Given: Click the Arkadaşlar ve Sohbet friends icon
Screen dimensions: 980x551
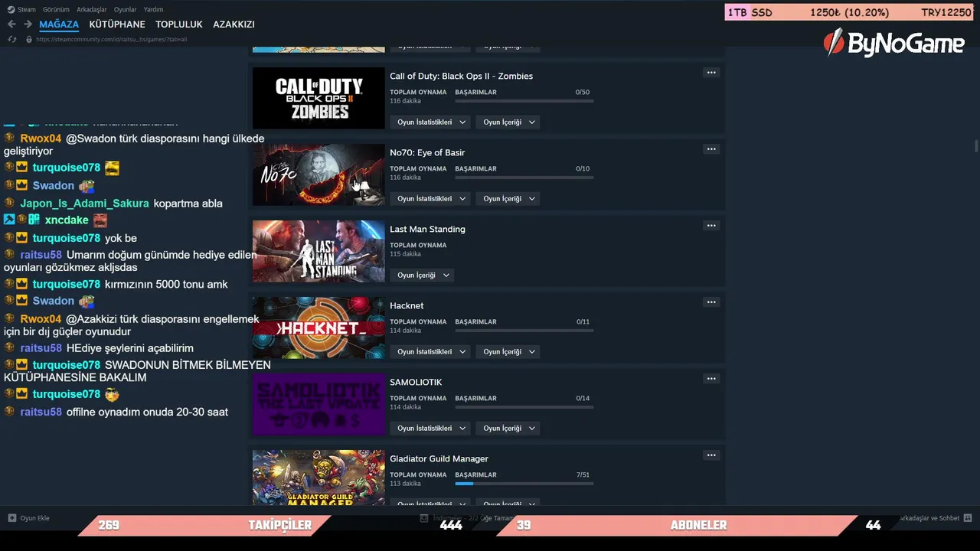Looking at the screenshot, I should pos(968,518).
